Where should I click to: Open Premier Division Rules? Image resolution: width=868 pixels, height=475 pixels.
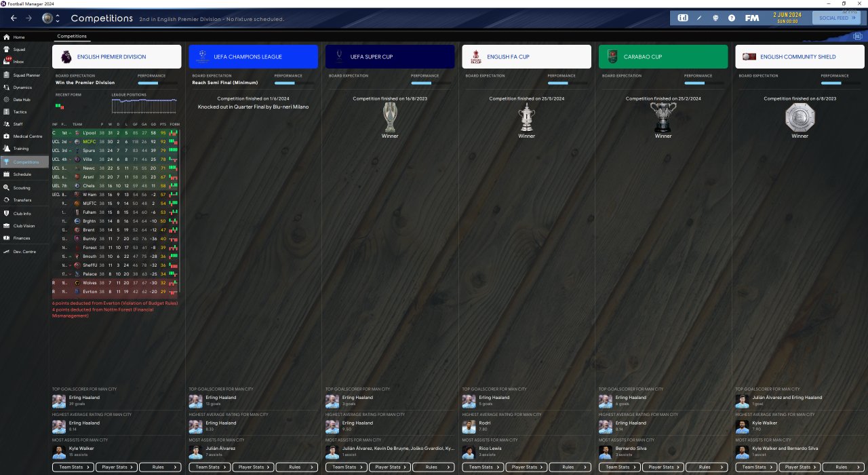(x=160, y=467)
